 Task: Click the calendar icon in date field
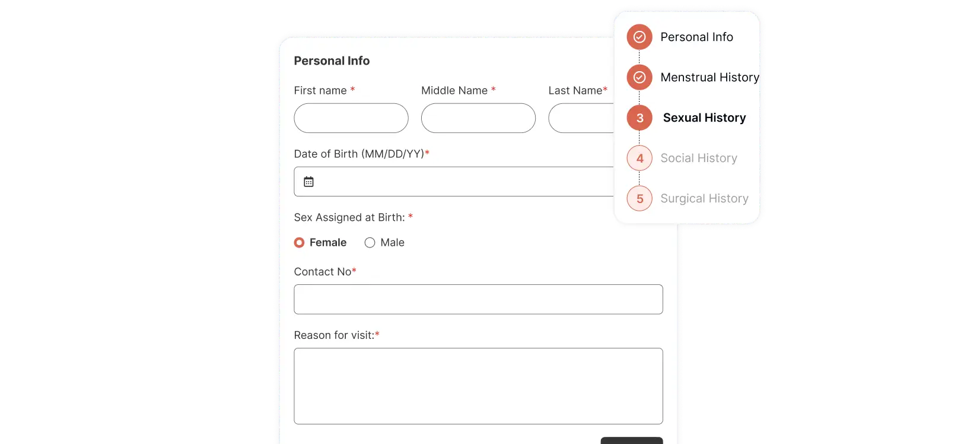(308, 182)
